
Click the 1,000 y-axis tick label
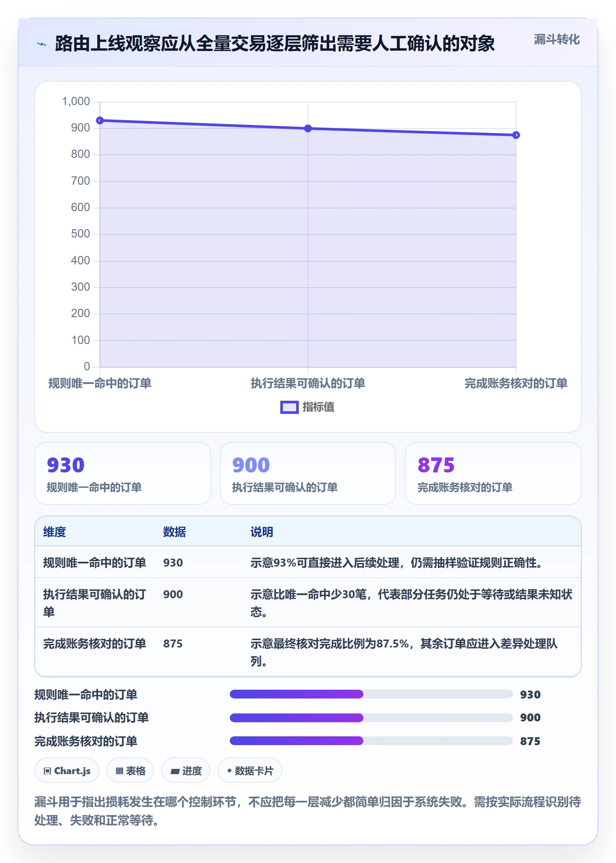coord(76,102)
